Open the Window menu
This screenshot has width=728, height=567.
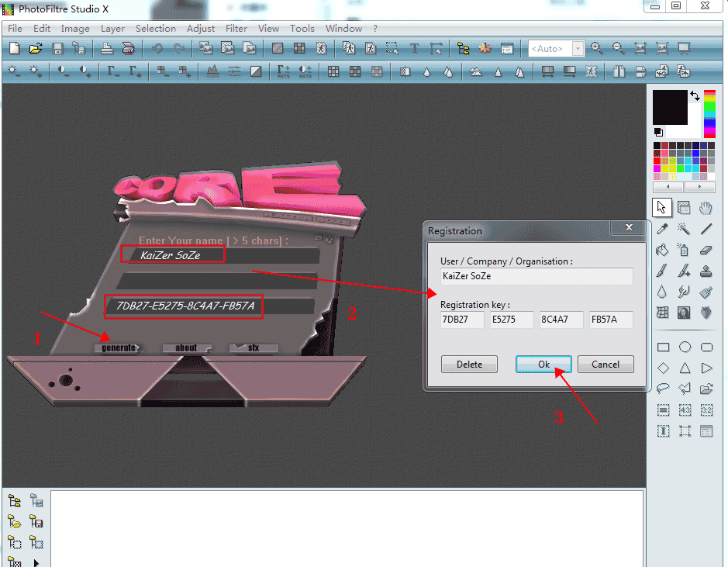click(x=343, y=29)
